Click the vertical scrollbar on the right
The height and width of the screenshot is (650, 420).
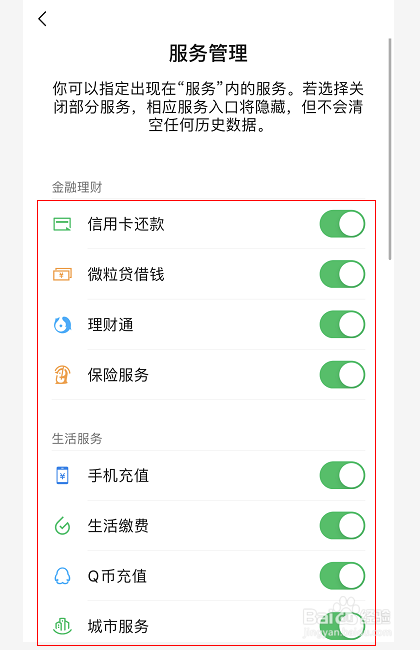(x=390, y=149)
